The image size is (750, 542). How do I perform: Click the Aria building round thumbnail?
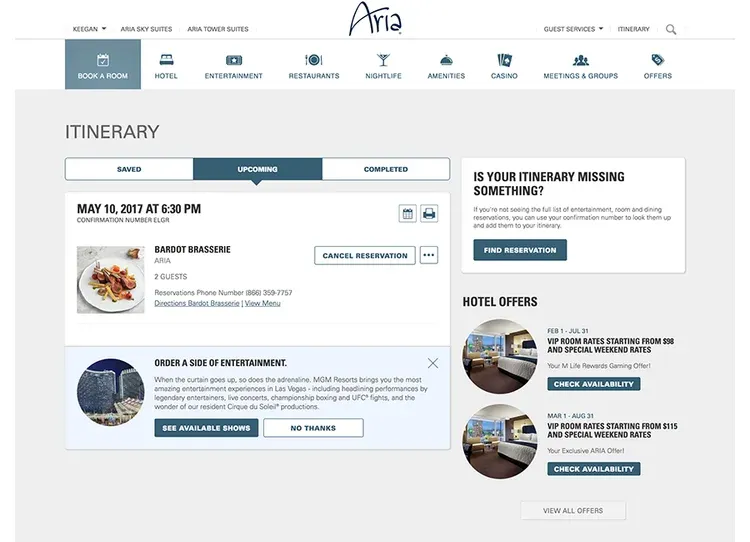click(110, 392)
